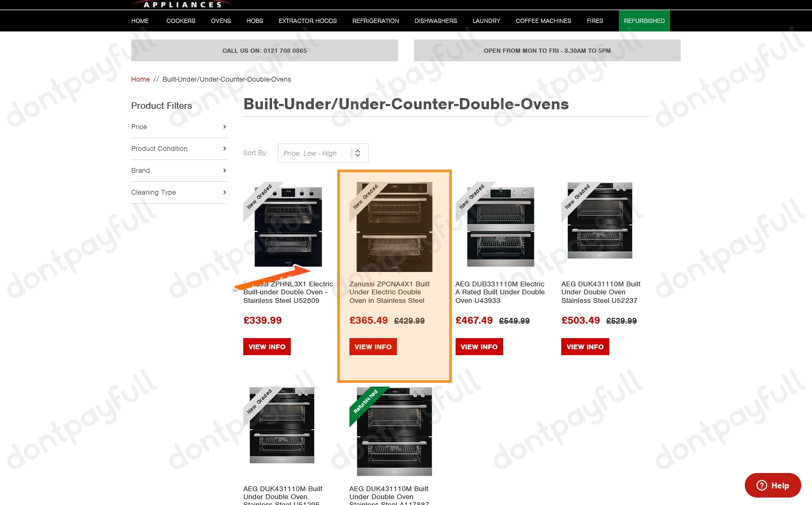Select the OVENS navigation item
The height and width of the screenshot is (505, 812).
click(221, 21)
